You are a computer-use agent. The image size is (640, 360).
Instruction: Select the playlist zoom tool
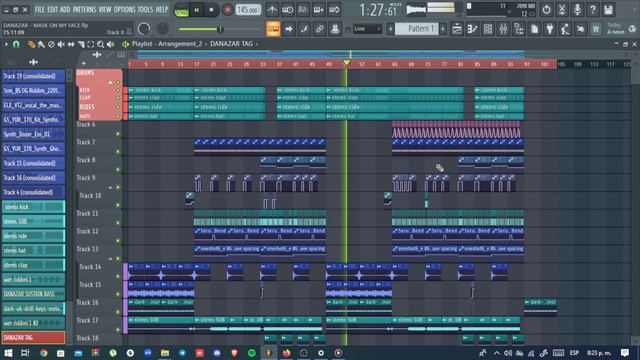click(100, 44)
